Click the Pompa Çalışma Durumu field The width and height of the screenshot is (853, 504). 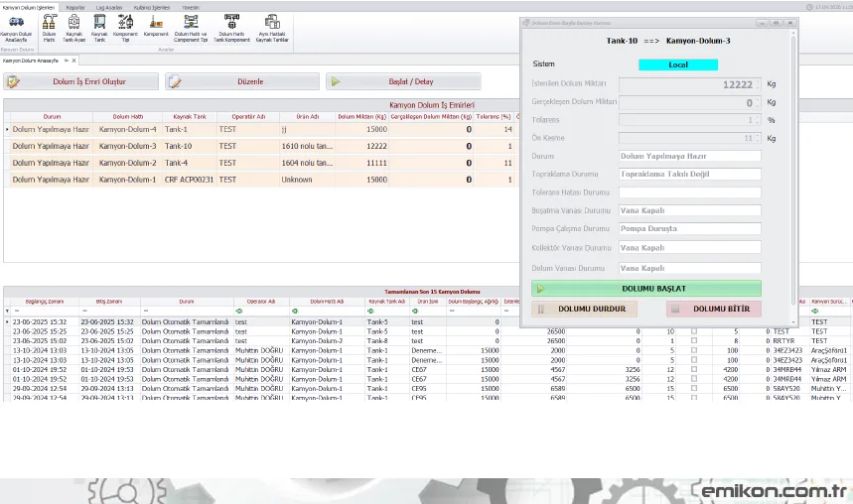tap(690, 229)
